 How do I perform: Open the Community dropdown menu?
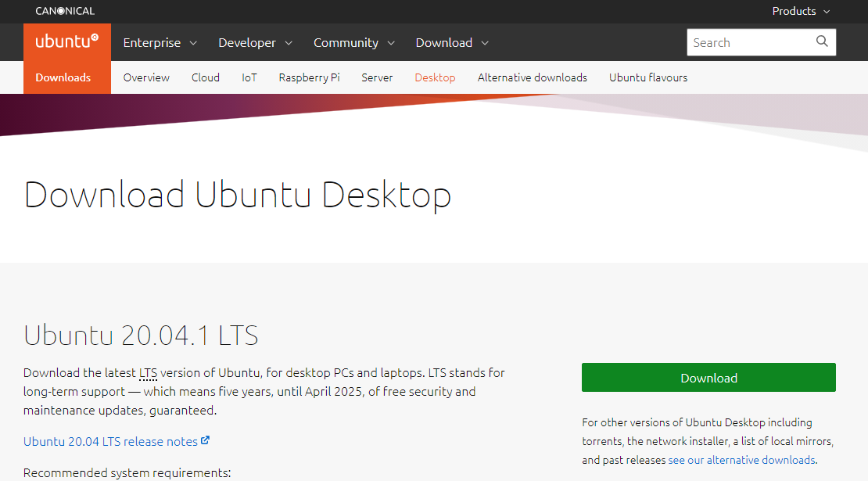(x=353, y=43)
